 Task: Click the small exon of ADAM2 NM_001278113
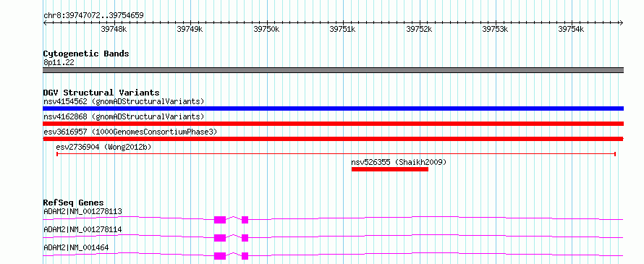245,220
